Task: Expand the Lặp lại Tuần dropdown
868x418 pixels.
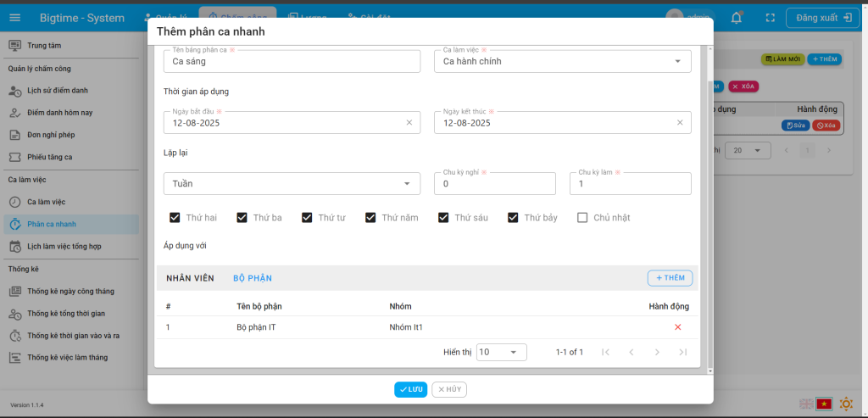Action: [x=291, y=183]
